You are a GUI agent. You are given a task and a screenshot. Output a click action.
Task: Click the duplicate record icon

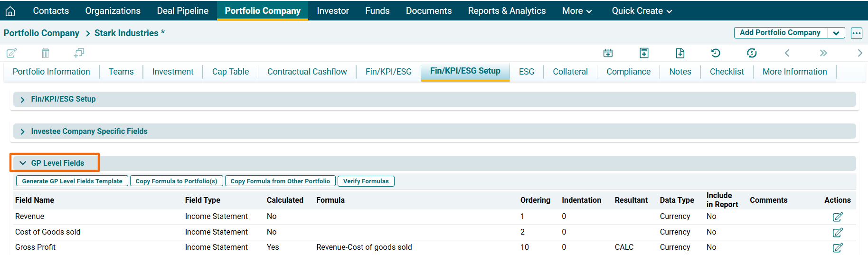[x=79, y=53]
